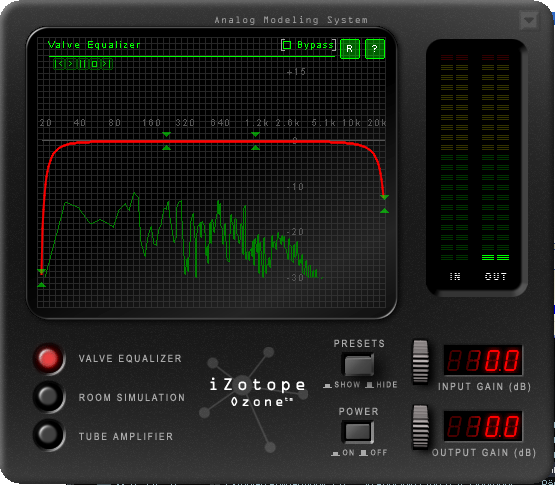
Task: Click the Input Gain 0.0 LED display
Action: 483,360
